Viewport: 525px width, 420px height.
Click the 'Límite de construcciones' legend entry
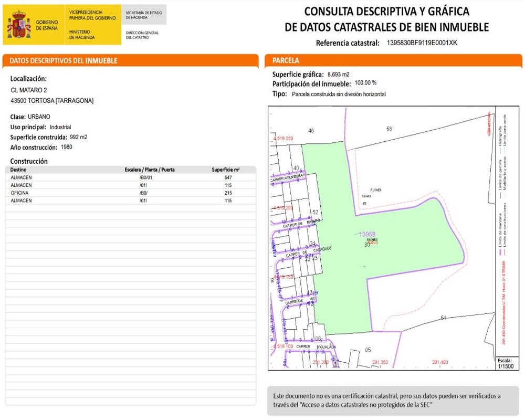click(x=505, y=227)
